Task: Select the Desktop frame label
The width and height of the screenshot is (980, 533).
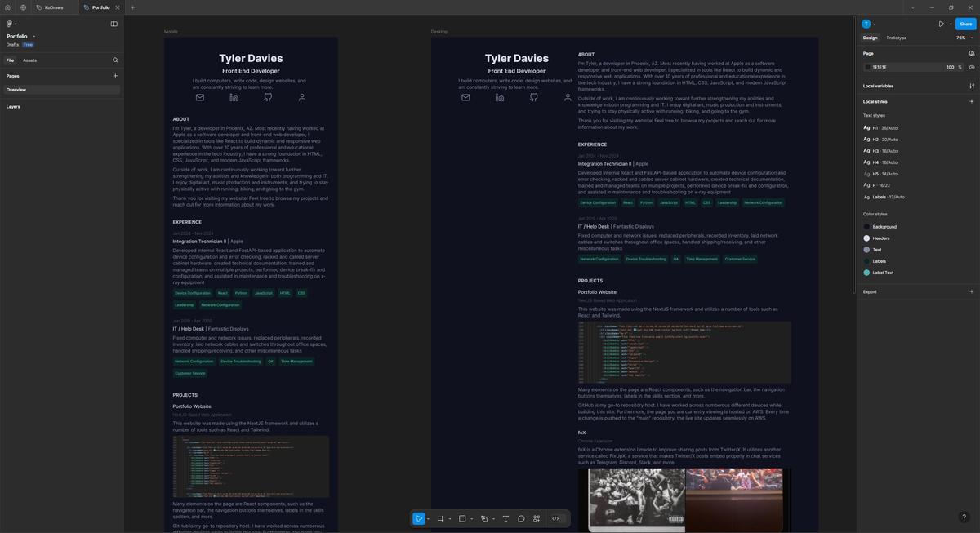Action: pyautogui.click(x=439, y=32)
